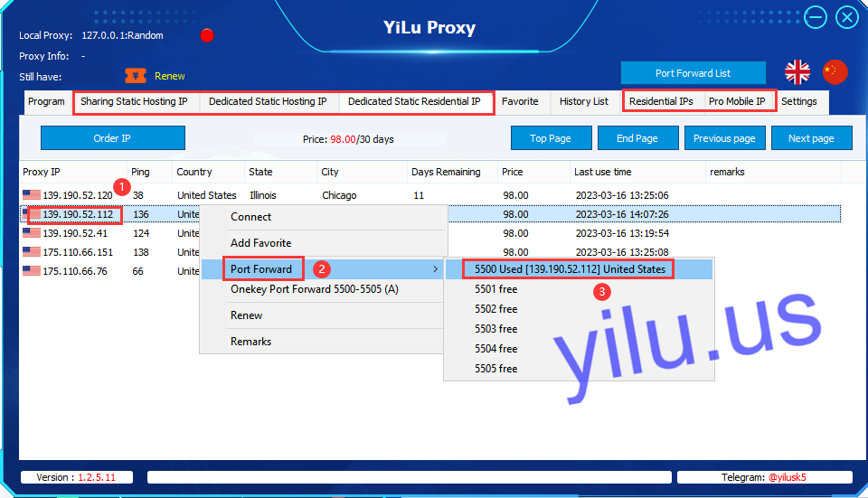This screenshot has width=868, height=498.
Task: Select the proxy row 139.190.52.112
Action: point(430,214)
